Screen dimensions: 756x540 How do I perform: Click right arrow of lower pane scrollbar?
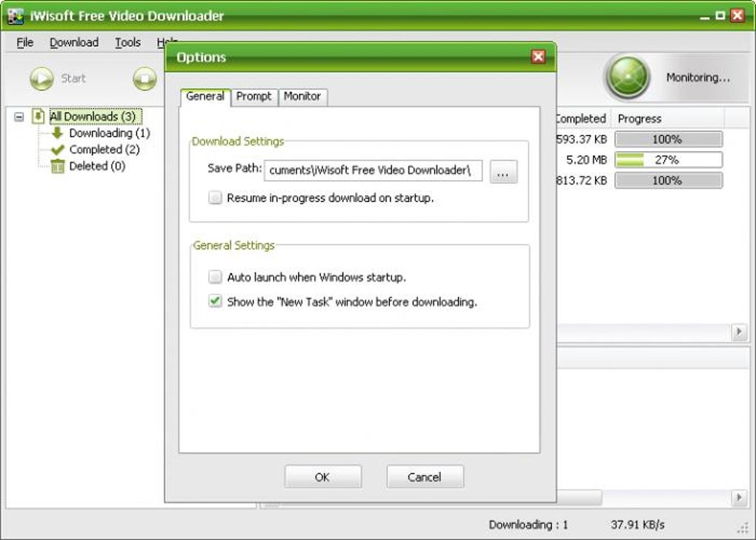coord(739,497)
